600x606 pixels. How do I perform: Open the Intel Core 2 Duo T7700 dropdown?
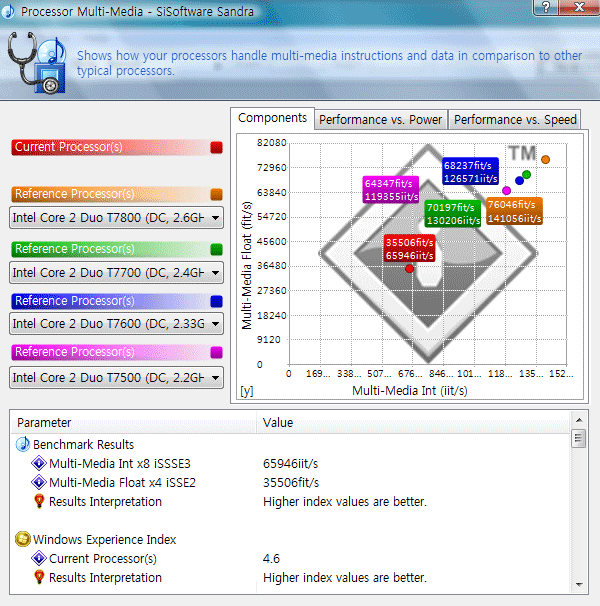pyautogui.click(x=116, y=273)
